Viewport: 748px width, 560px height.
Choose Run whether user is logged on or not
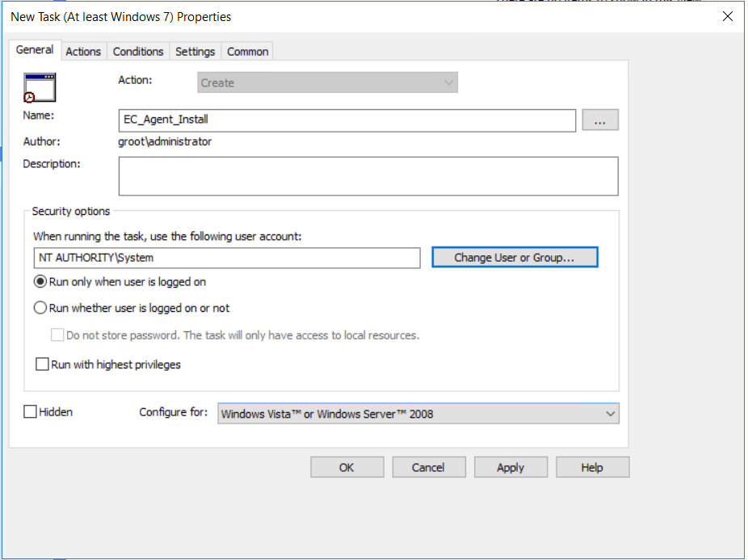(40, 308)
